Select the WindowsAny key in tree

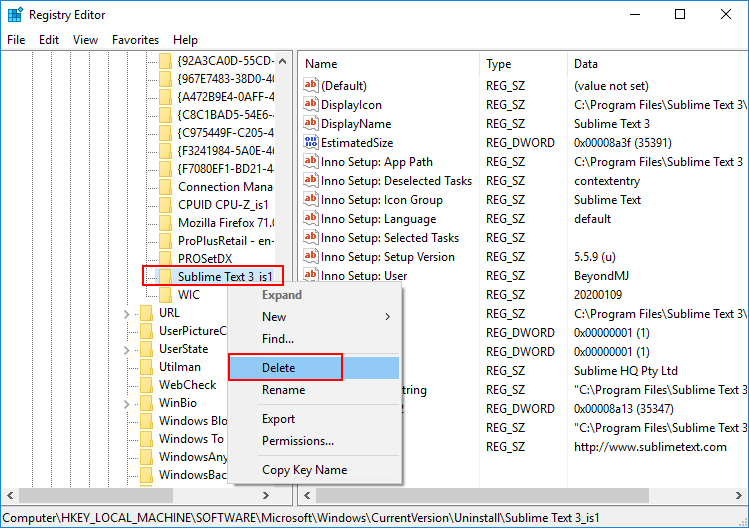pyautogui.click(x=193, y=457)
